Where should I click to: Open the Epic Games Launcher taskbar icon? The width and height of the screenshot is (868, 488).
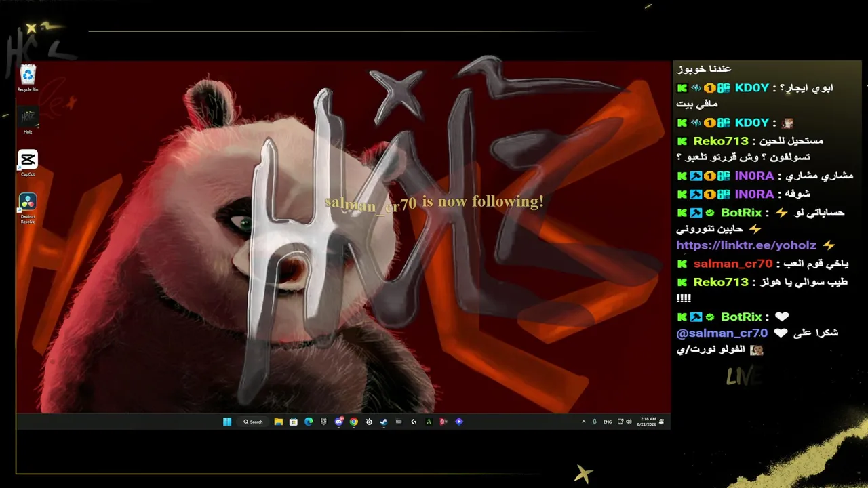coord(323,422)
